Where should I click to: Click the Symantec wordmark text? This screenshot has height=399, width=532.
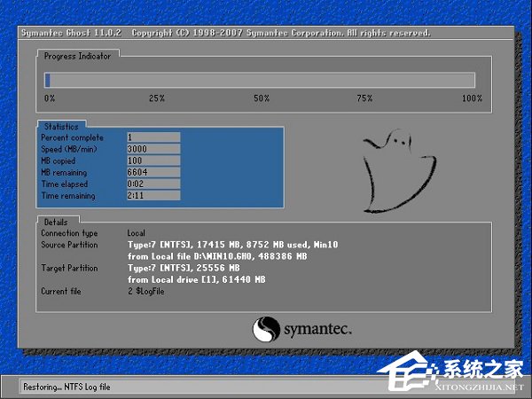pyautogui.click(x=318, y=330)
